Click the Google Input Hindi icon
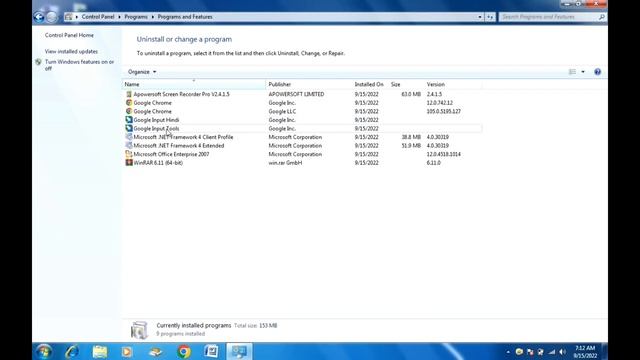This screenshot has width=640, height=360. click(129, 120)
